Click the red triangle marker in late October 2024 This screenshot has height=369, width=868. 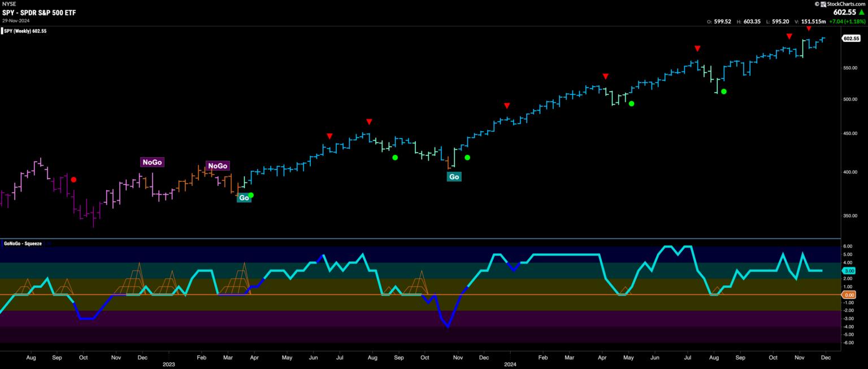pos(789,36)
